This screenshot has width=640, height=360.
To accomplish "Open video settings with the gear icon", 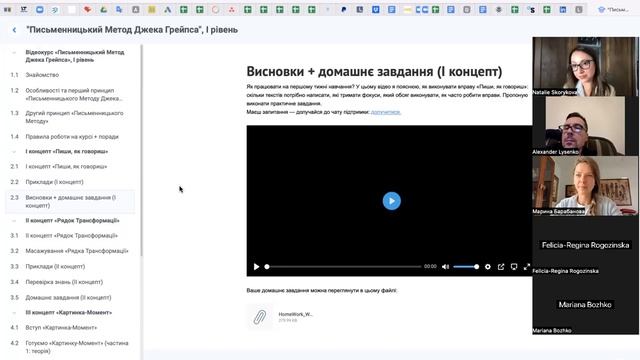I will [488, 267].
